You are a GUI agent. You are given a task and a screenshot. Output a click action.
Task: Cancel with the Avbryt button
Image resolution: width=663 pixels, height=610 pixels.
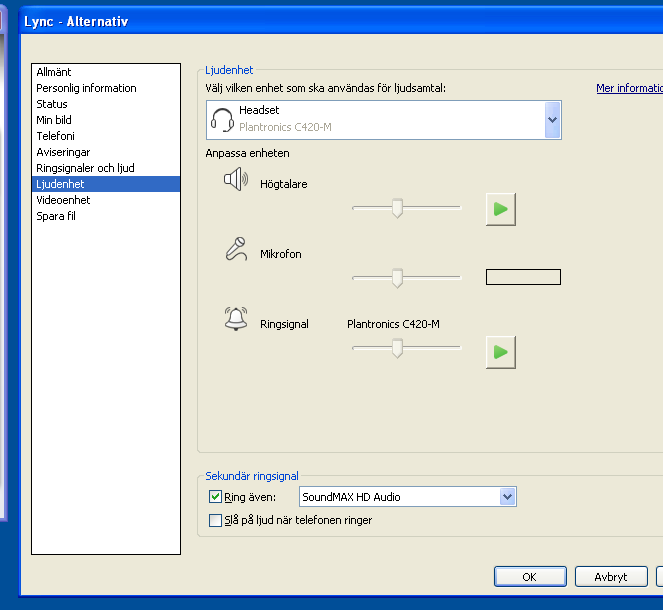(611, 577)
